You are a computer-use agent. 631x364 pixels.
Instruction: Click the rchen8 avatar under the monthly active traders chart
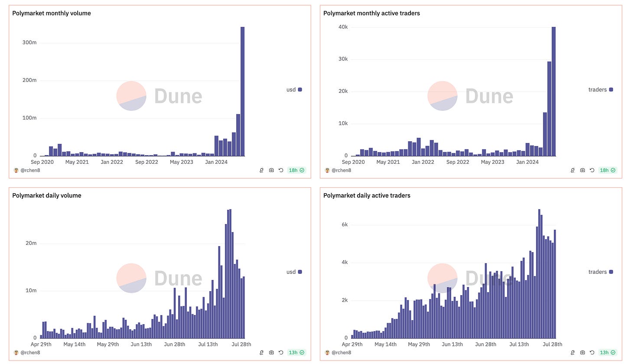click(x=327, y=170)
